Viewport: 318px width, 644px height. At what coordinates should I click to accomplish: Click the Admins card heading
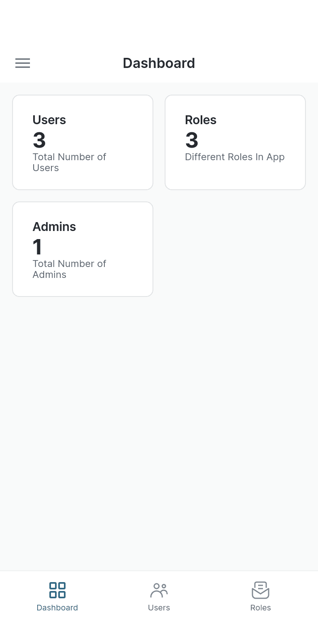click(x=54, y=227)
